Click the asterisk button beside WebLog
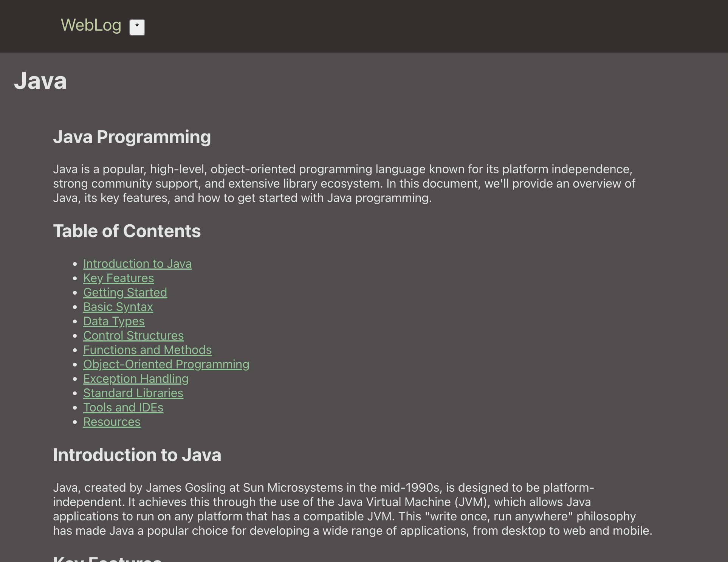Screen dimensions: 728x562 tap(137, 27)
